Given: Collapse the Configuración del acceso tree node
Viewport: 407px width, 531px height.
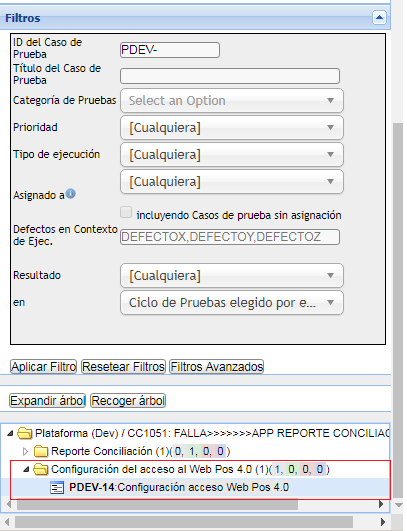Looking at the screenshot, I should pos(26,469).
